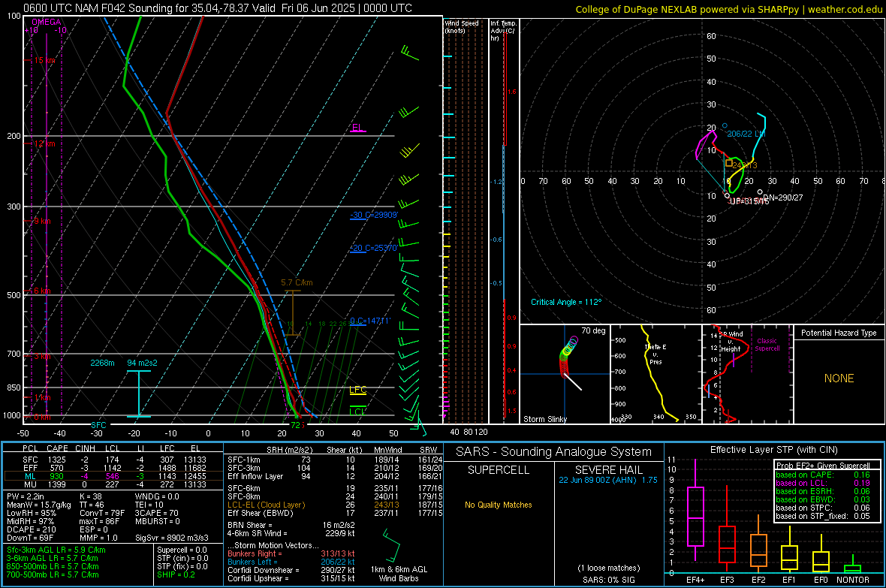Click the 'BRN Shear =' line
The height and width of the screenshot is (588, 886).
click(250, 525)
